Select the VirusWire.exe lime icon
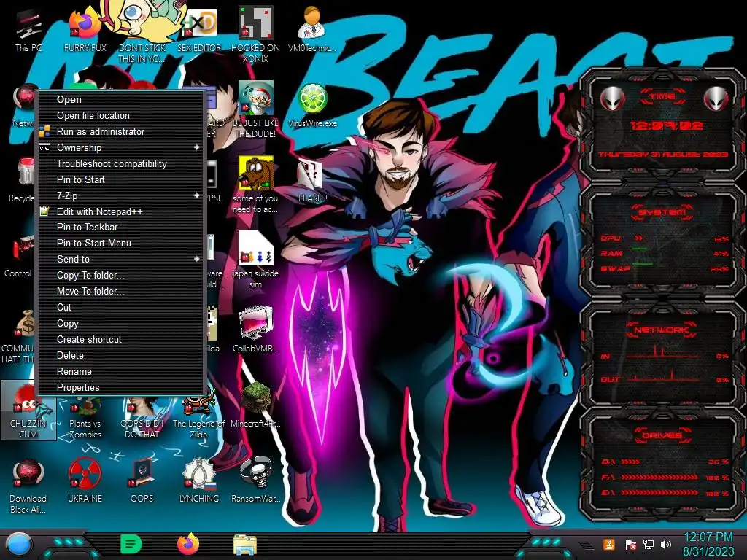 [x=312, y=106]
